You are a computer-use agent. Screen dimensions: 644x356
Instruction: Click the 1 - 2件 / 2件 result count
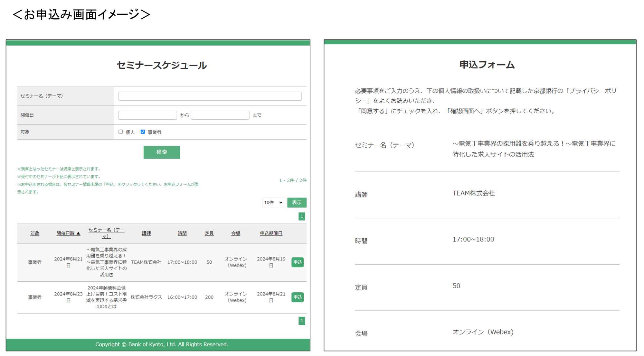pos(293,180)
